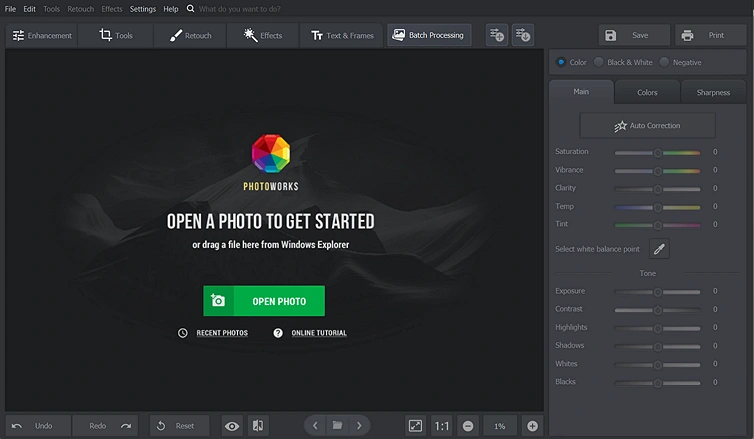Print the photo with the Print button
Image resolution: width=754 pixels, height=439 pixels.
[x=710, y=35]
